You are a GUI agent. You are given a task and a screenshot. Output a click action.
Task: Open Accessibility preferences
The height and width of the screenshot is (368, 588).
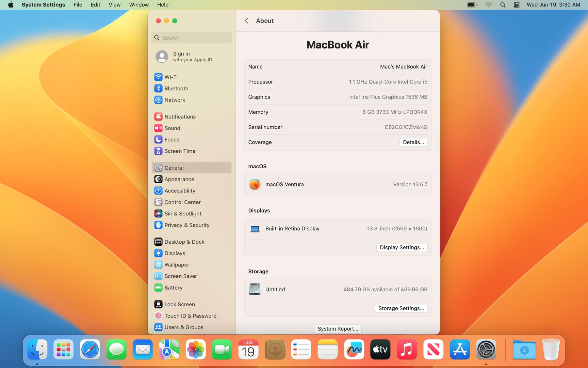point(180,191)
